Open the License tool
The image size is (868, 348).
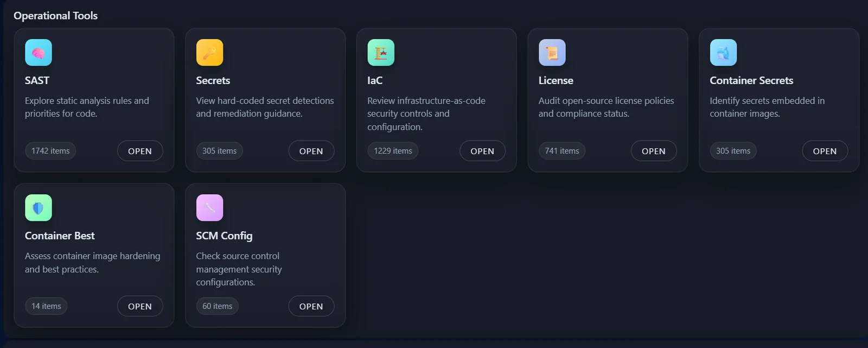(654, 151)
